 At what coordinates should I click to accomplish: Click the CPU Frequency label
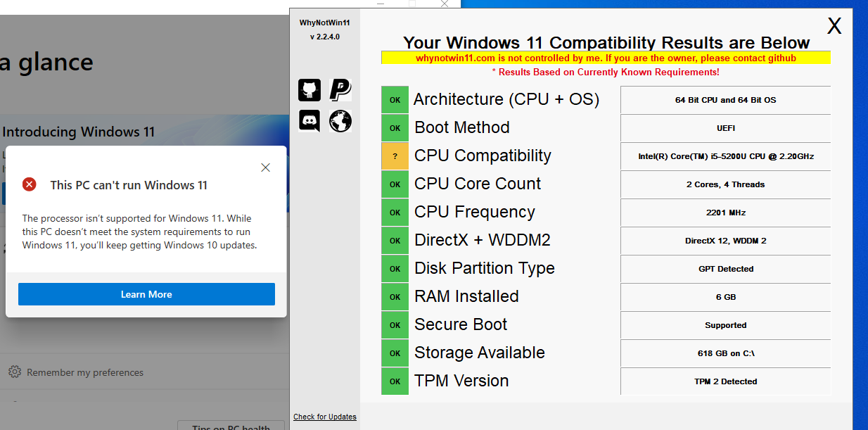click(475, 212)
